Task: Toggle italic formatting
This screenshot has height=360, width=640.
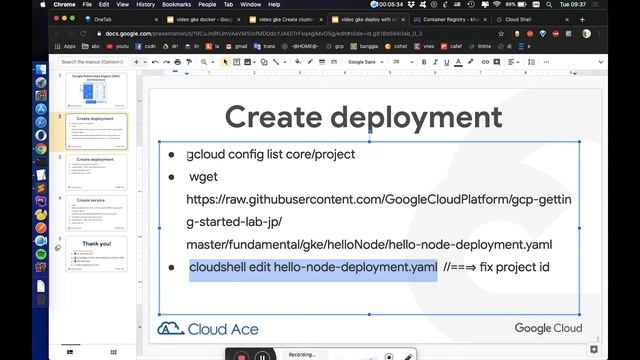Action: 436,62
